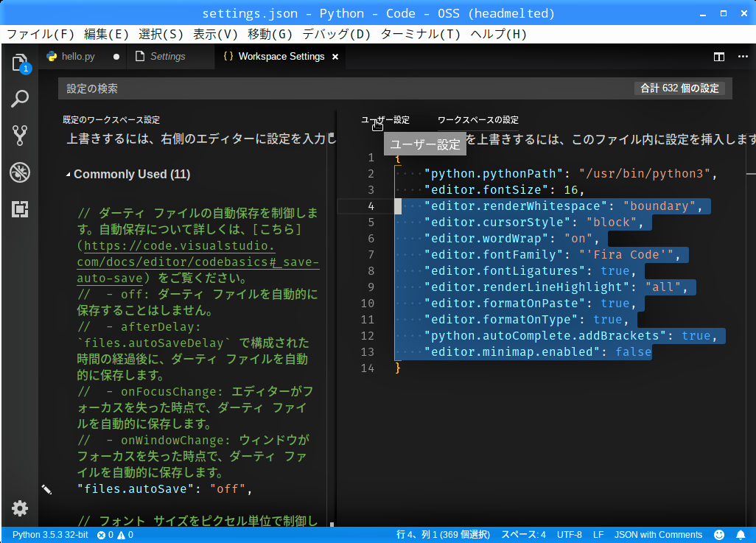Click the "editor.formatOnType" setting key
The width and height of the screenshot is (756, 543).
pos(501,320)
